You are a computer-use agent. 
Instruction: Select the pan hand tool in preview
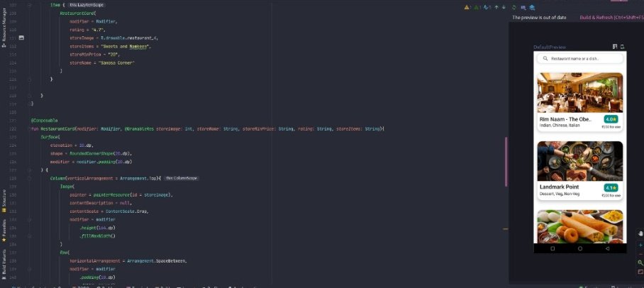coord(640,233)
